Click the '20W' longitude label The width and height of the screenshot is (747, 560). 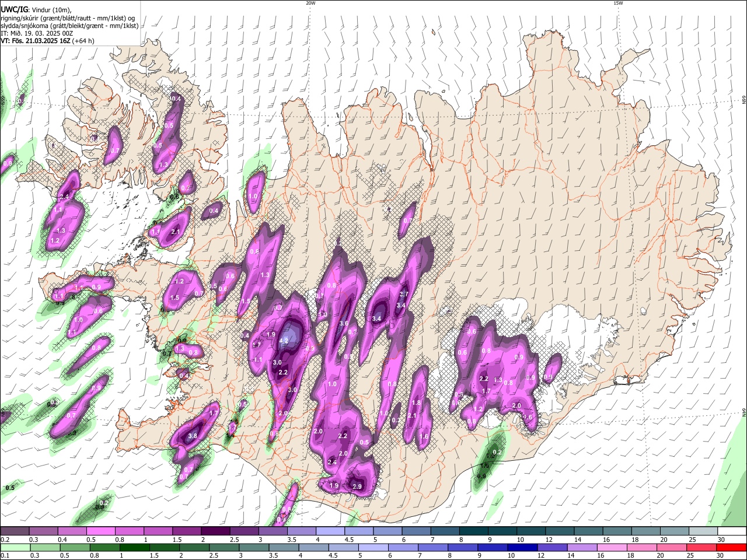point(310,3)
